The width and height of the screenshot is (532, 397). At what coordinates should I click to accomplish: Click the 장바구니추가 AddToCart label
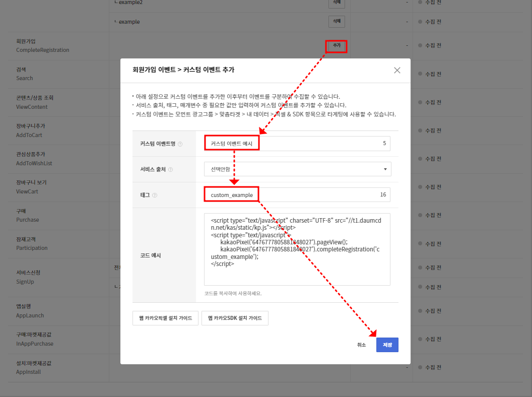pyautogui.click(x=31, y=130)
